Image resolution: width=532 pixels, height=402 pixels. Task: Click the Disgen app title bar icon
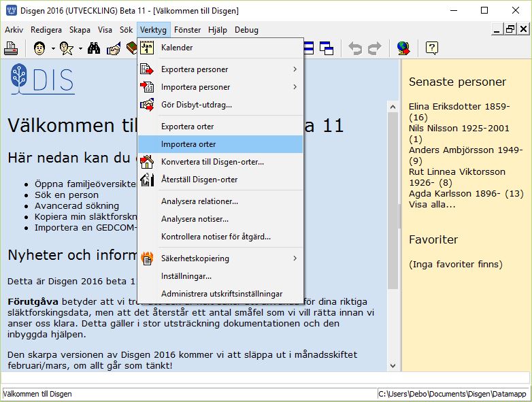point(12,10)
